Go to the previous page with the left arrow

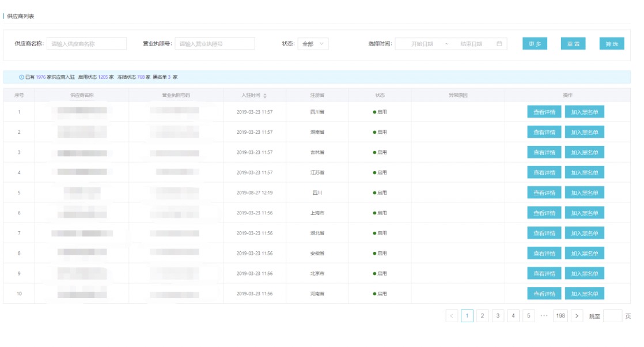[x=452, y=316]
